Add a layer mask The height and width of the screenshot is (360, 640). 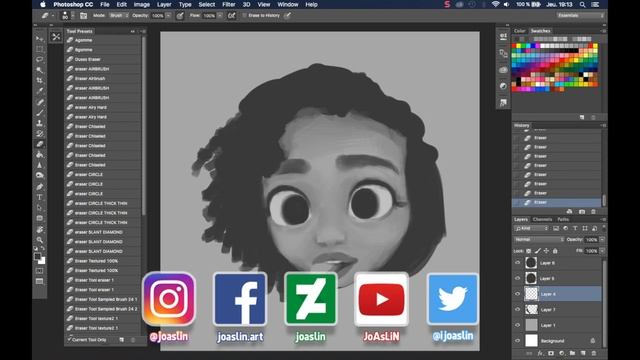[551, 353]
